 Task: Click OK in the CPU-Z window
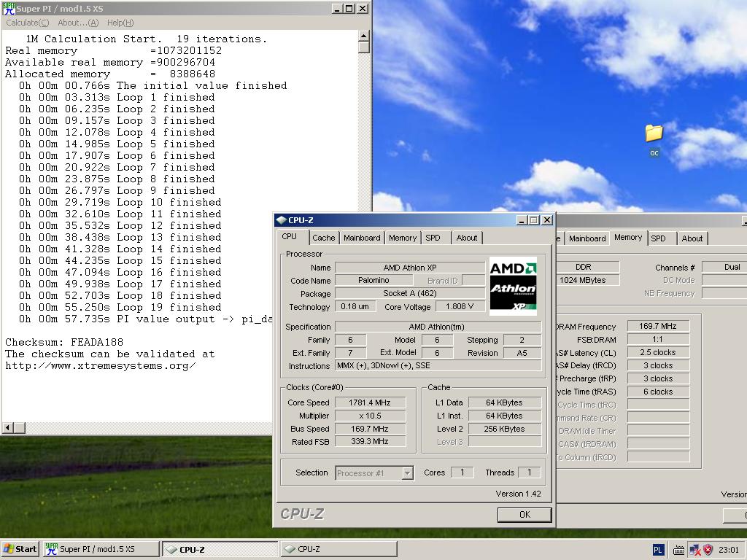pyautogui.click(x=525, y=514)
